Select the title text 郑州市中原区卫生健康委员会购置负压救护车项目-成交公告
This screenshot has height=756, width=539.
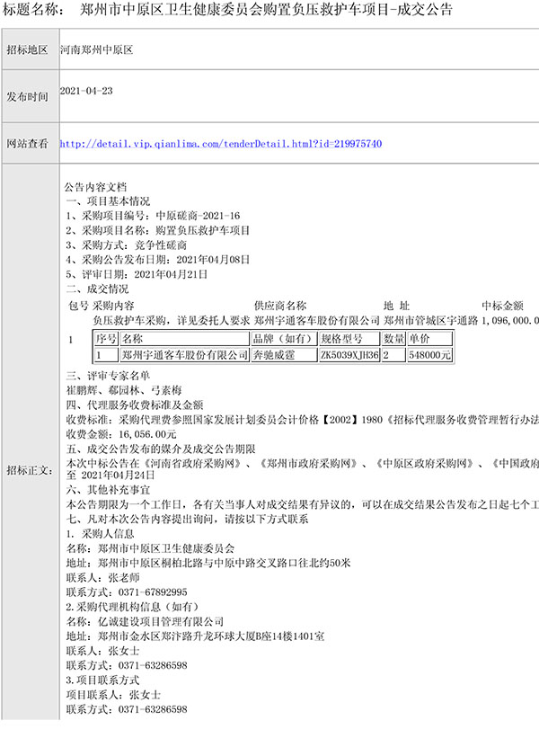(x=266, y=9)
